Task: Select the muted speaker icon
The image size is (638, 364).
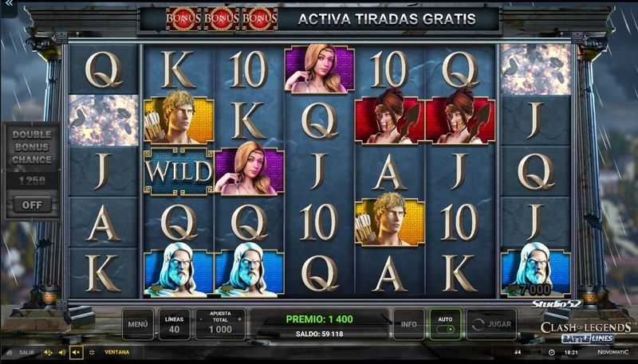Action: point(76,352)
